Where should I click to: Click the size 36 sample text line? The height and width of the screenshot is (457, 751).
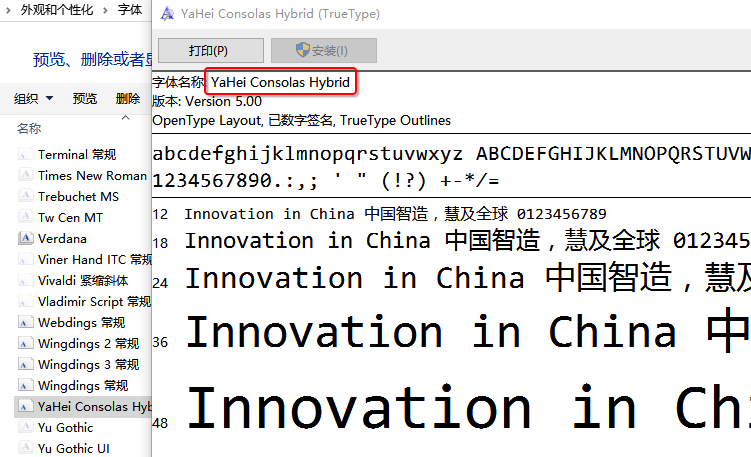tap(467, 331)
